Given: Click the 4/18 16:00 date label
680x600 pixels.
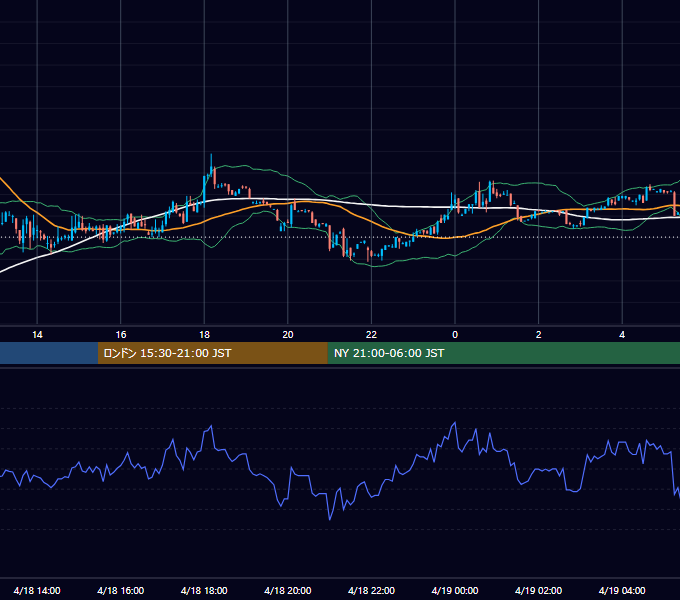Looking at the screenshot, I should pos(121,590).
